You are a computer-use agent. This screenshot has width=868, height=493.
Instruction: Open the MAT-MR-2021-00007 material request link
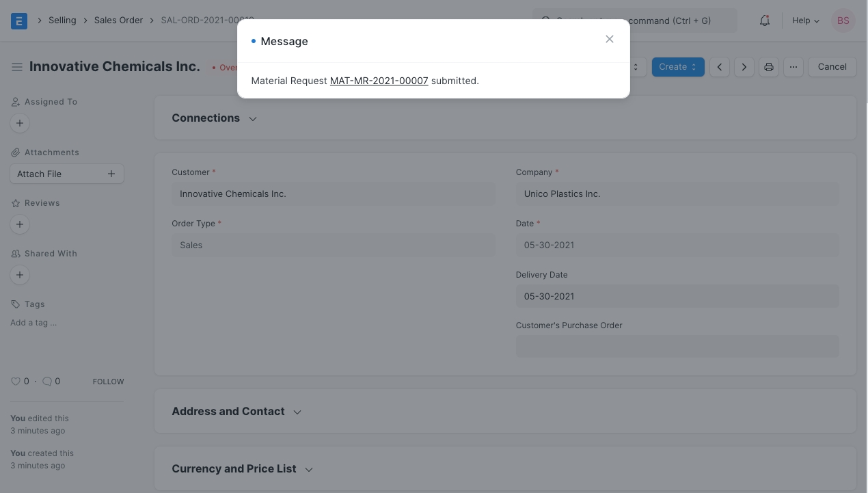[379, 81]
